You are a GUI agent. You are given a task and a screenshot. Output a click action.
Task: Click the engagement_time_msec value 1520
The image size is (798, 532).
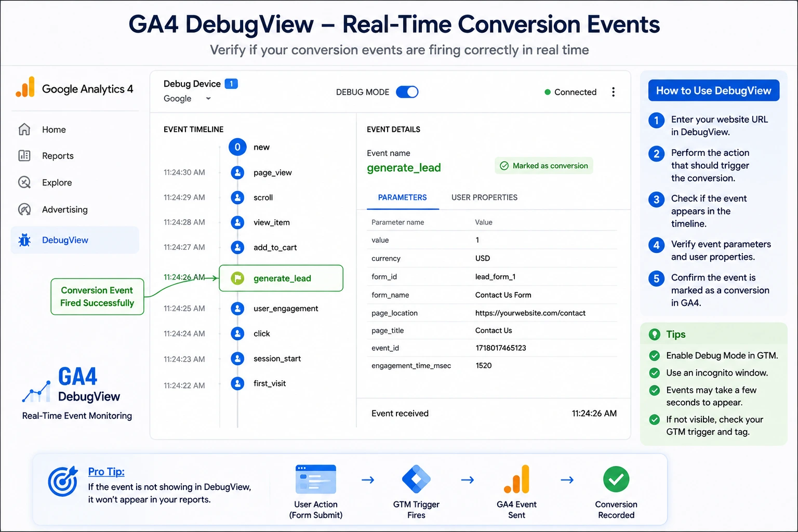[484, 366]
